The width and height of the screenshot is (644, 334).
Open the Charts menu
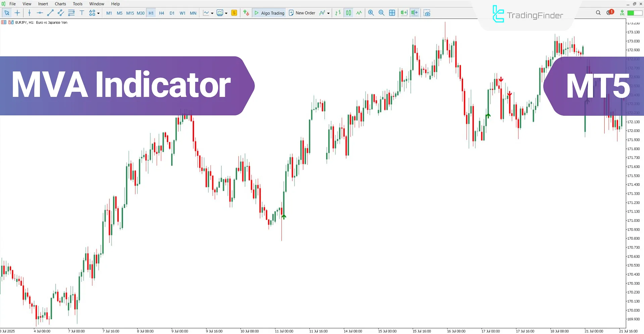click(60, 4)
